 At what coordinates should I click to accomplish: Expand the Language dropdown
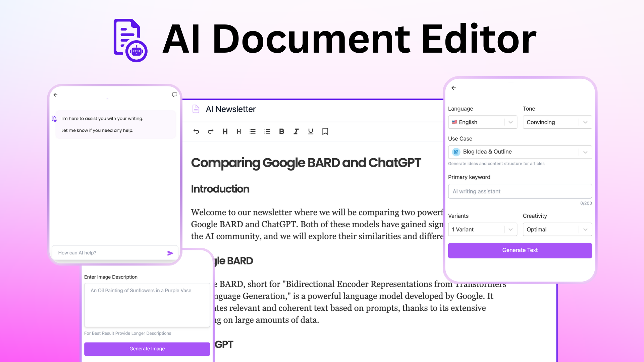(x=511, y=122)
